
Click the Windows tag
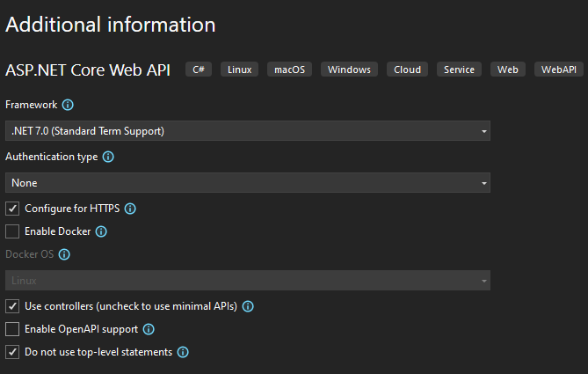[349, 70]
